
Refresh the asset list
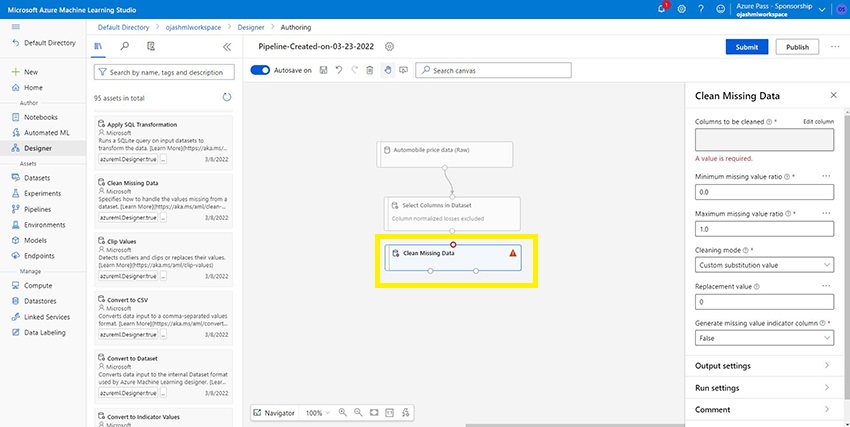click(227, 98)
